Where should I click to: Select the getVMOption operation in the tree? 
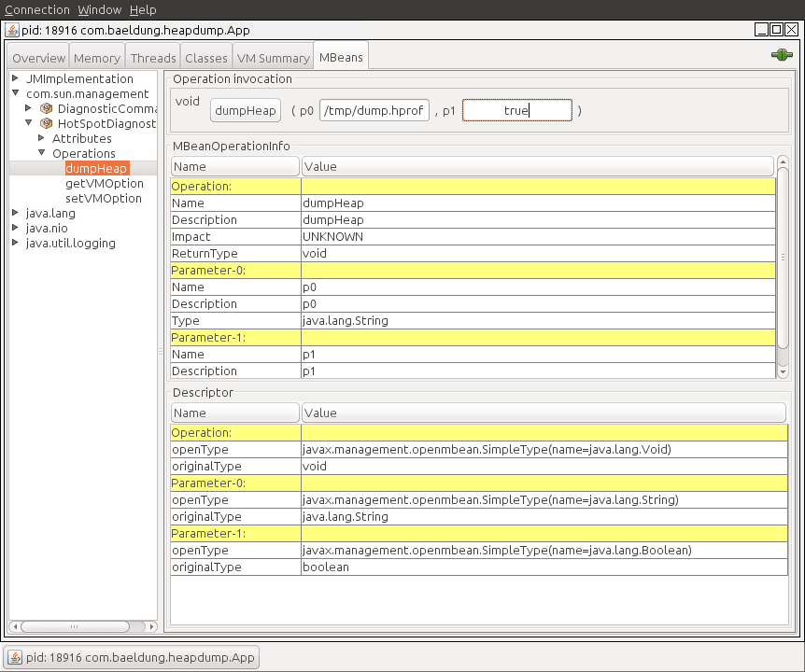coord(106,183)
